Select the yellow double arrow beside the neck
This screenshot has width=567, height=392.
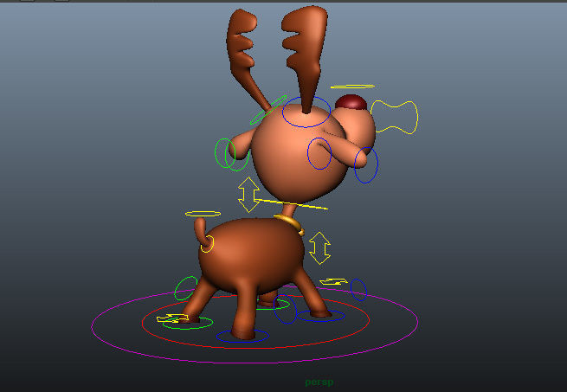click(248, 194)
